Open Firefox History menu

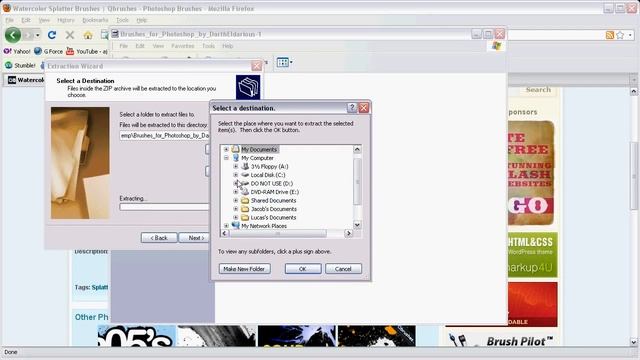(66, 20)
